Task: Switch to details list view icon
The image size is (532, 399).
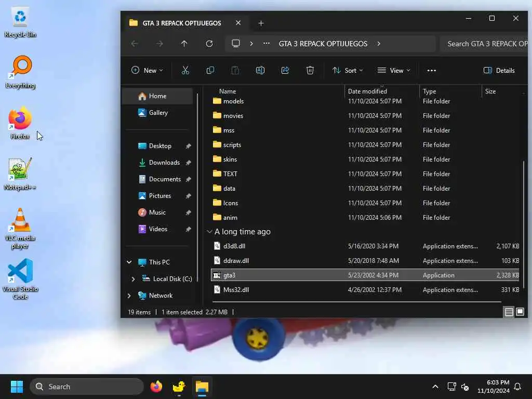Action: (x=509, y=312)
